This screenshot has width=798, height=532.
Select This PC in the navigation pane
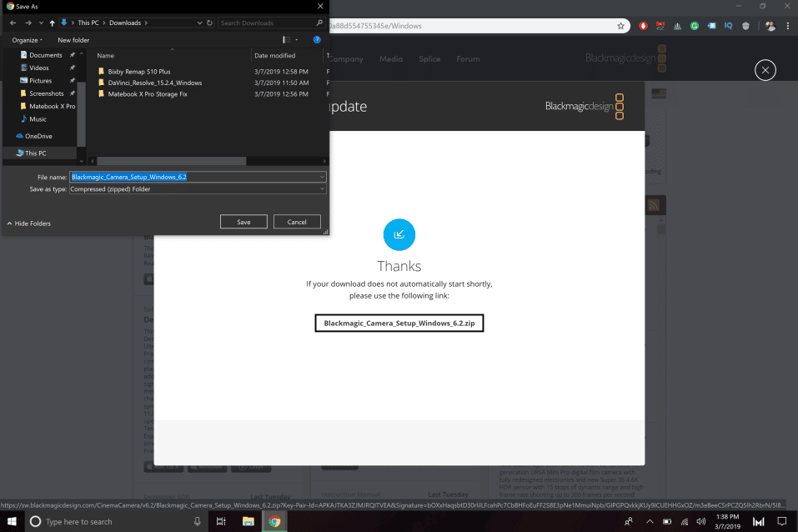click(35, 153)
